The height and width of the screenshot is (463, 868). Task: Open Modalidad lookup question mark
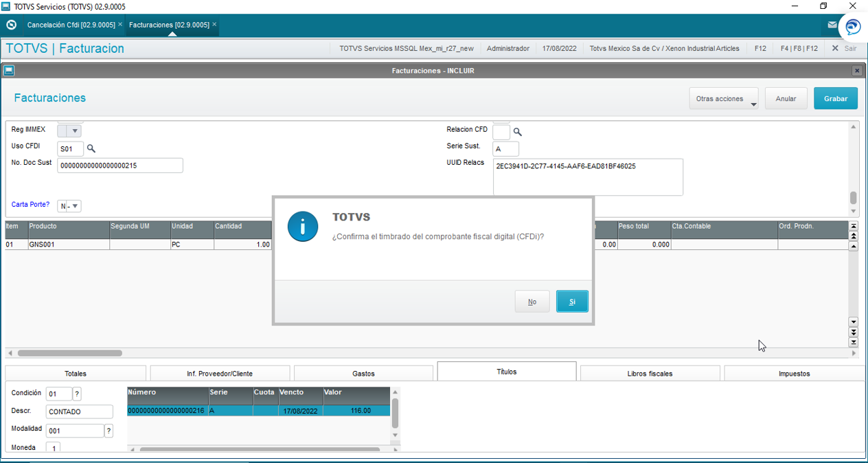pos(108,431)
